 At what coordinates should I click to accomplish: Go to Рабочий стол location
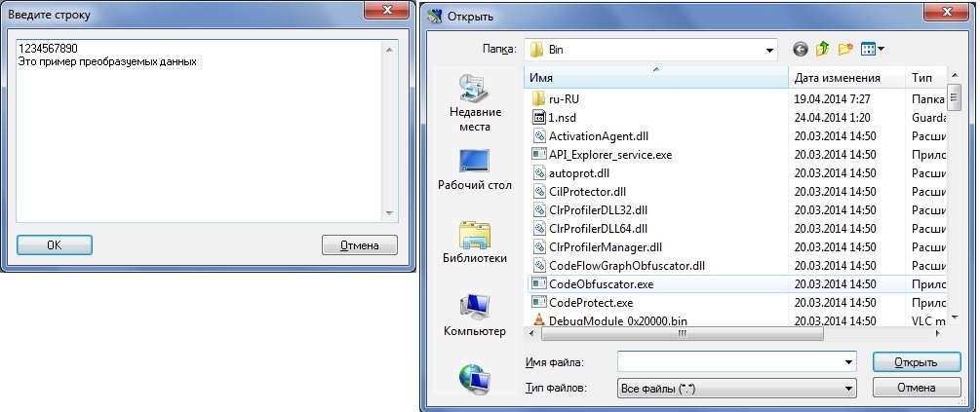[475, 169]
